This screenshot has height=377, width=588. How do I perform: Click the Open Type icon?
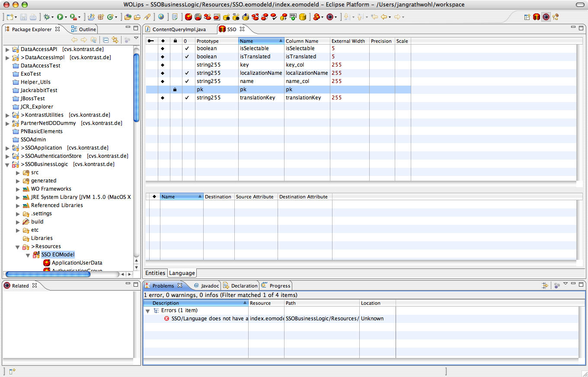[x=128, y=17]
